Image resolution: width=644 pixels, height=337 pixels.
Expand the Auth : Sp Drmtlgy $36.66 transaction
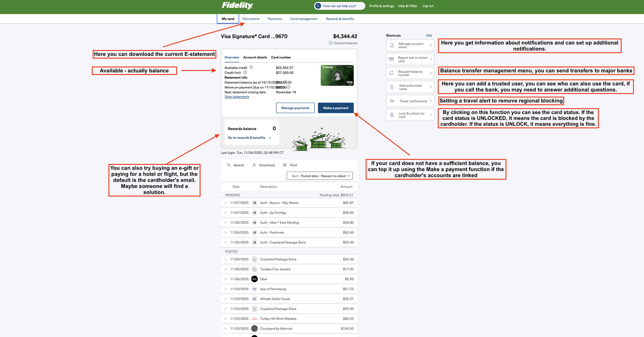click(225, 213)
